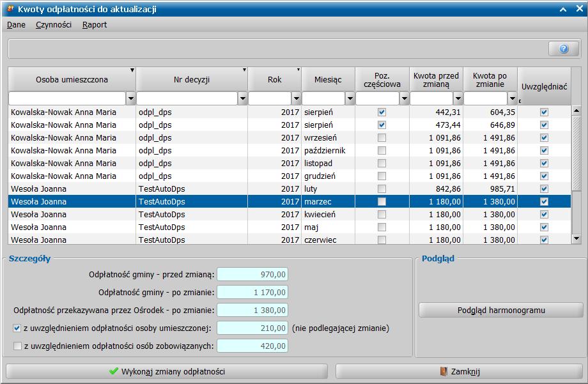This screenshot has height=384, width=588.
Task: Open Podgląd harmonogramu
Action: click(x=501, y=310)
